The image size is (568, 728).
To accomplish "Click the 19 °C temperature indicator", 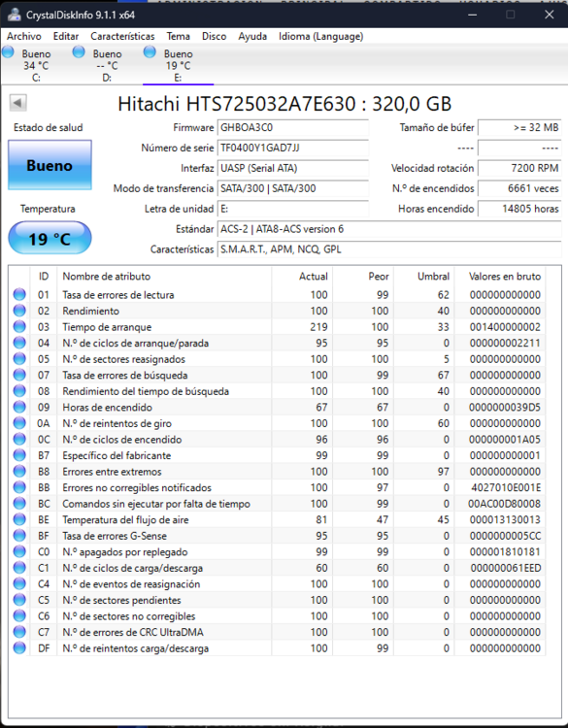I will [x=50, y=238].
